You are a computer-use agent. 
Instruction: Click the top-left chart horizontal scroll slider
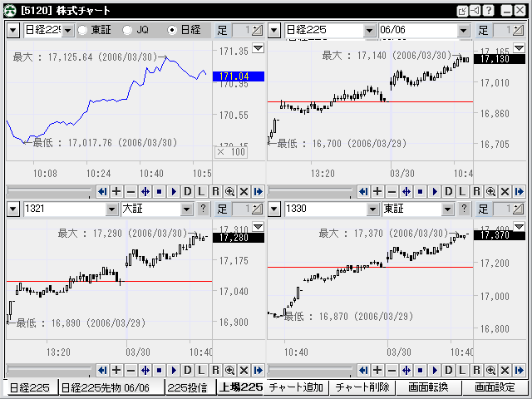(49, 191)
